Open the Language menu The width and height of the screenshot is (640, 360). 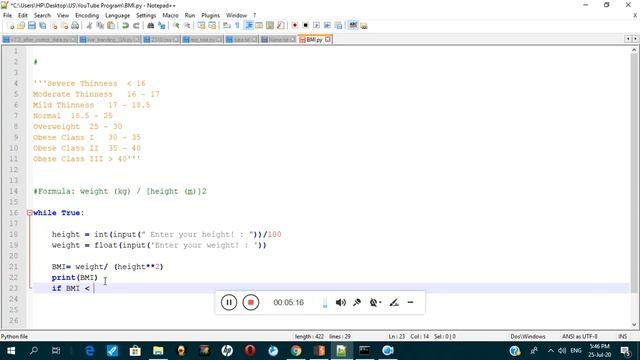[x=118, y=15]
